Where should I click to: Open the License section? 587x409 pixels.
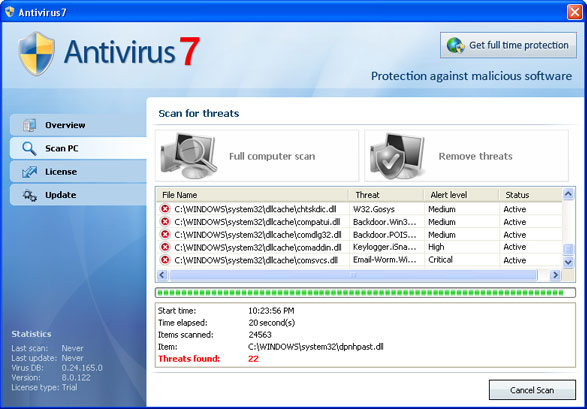coord(78,172)
